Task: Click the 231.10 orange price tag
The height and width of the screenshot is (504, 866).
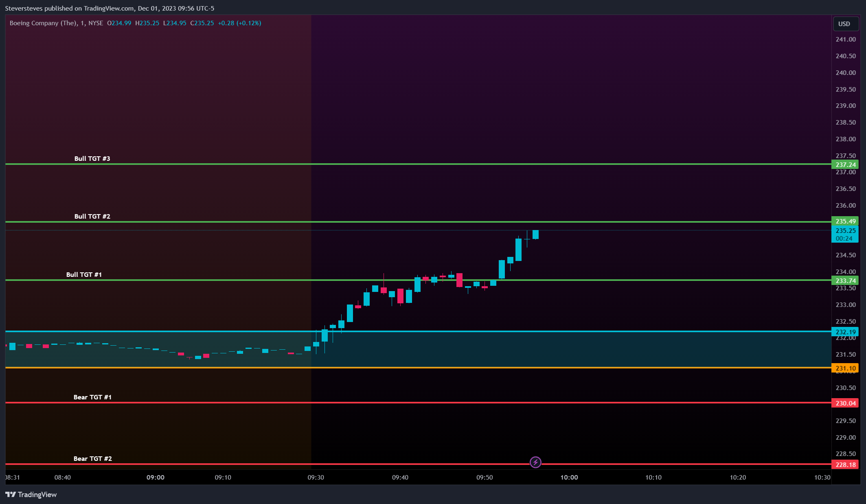Action: [x=845, y=368]
